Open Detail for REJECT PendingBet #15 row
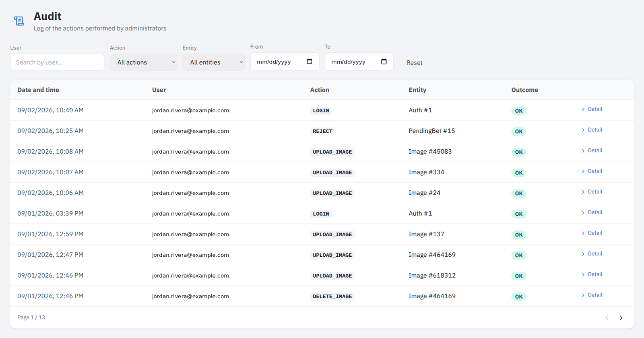Image resolution: width=644 pixels, height=338 pixels. (x=592, y=130)
